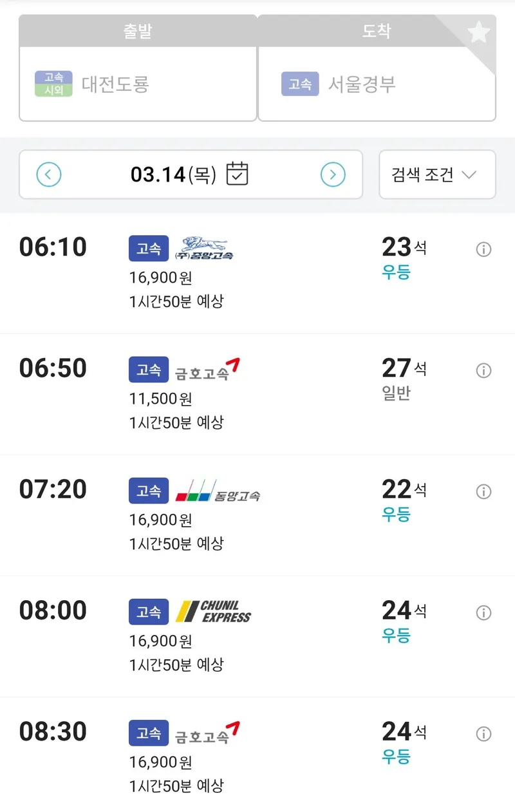Open the 검색 조건 dropdown
The width and height of the screenshot is (515, 812).
437,175
